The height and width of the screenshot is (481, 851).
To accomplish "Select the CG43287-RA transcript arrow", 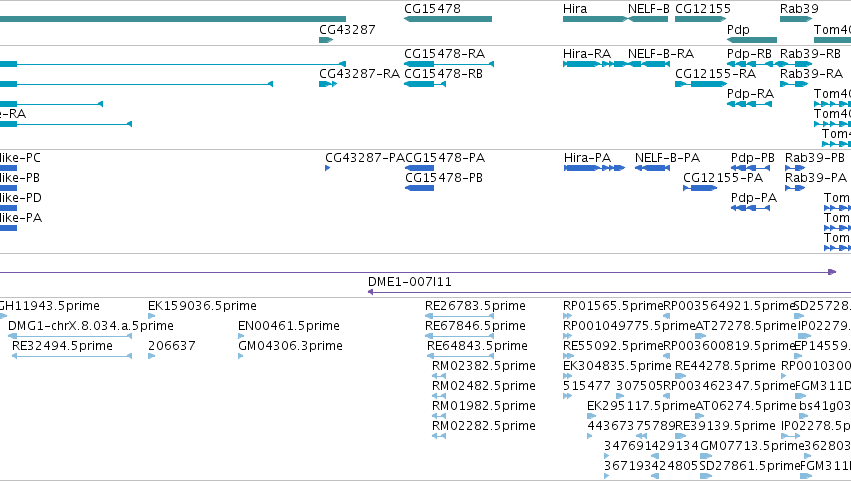I will coord(328,84).
